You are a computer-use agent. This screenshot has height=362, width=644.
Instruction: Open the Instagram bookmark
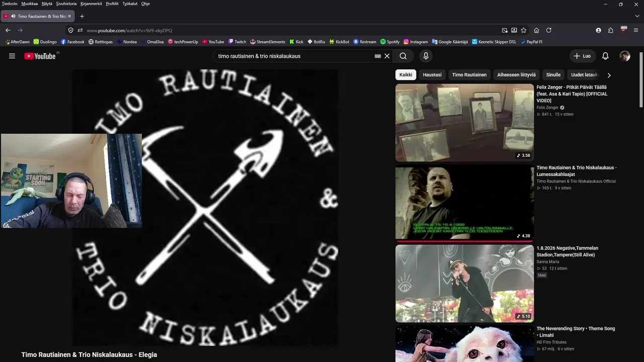[x=416, y=42]
